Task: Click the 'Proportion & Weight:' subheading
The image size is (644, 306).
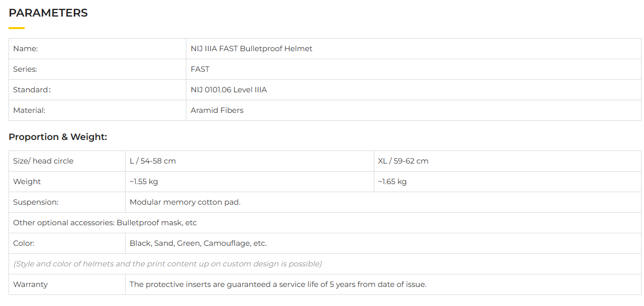Action: point(58,137)
